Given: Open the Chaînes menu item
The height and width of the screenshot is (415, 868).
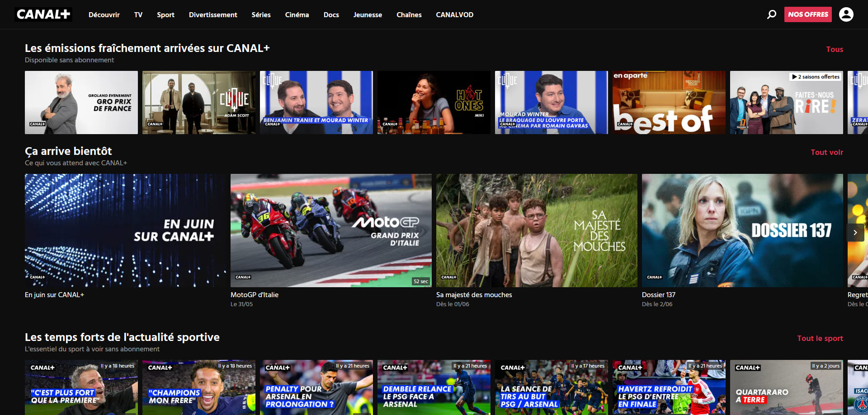Looking at the screenshot, I should (409, 15).
